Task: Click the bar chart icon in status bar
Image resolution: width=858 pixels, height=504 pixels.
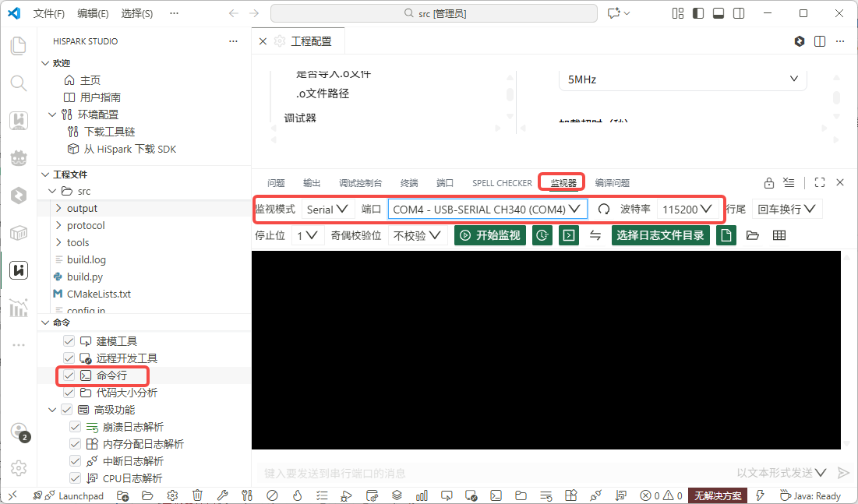Action: click(x=422, y=495)
